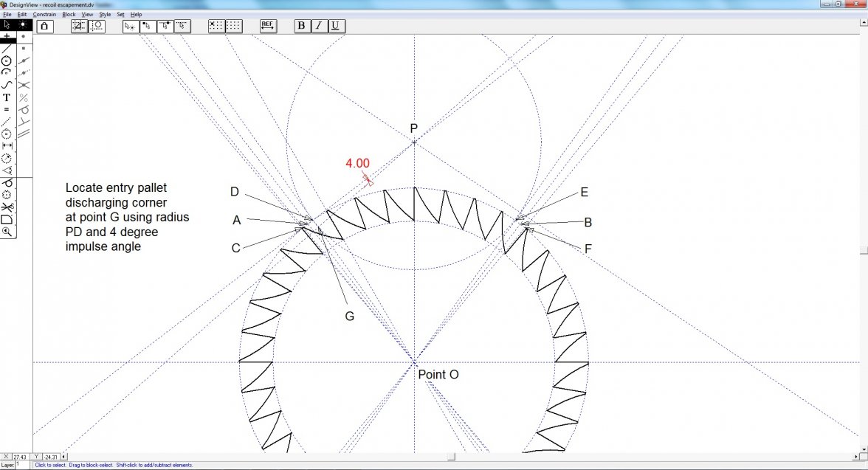This screenshot has height=470, width=868.
Task: Click the spline curve tool
Action: pos(7,85)
